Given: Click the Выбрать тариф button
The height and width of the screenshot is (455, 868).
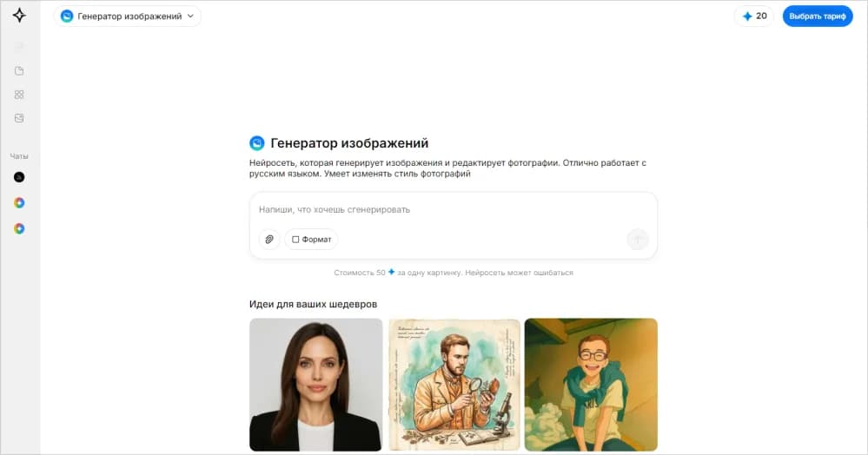Looking at the screenshot, I should coord(818,16).
